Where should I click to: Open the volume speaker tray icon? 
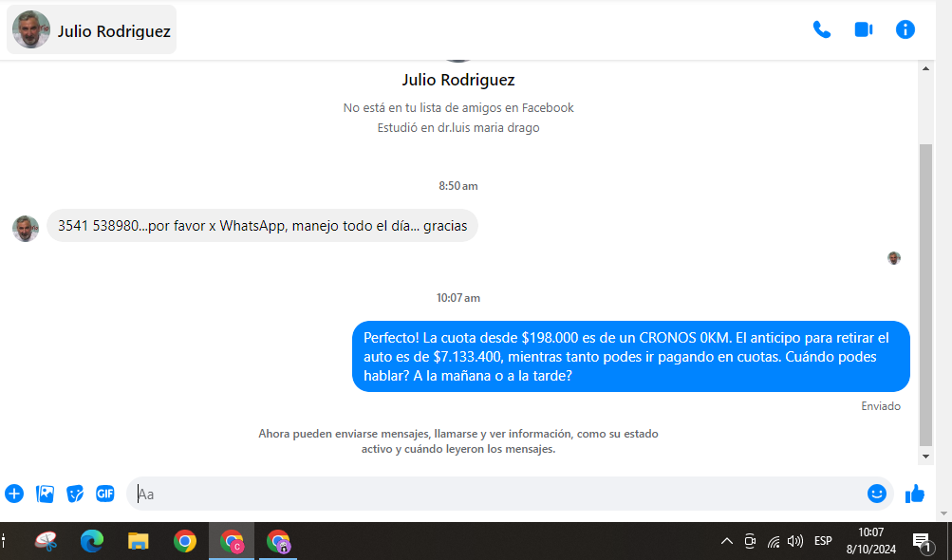point(794,541)
